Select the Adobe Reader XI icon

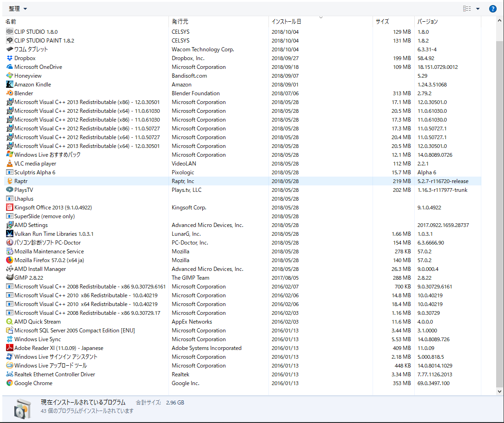click(x=10, y=348)
